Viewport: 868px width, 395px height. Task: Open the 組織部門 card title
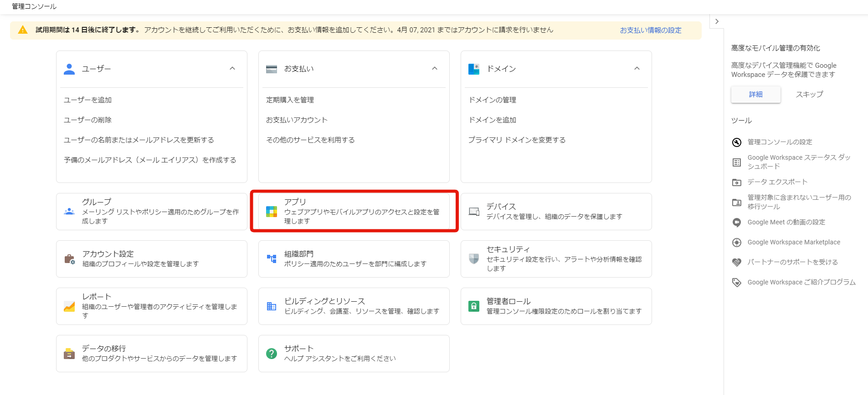(299, 254)
